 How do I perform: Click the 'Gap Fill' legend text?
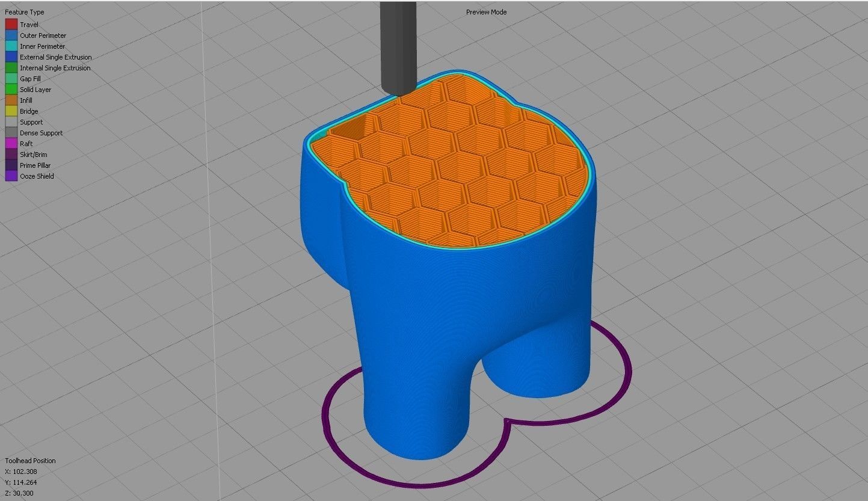click(x=30, y=79)
